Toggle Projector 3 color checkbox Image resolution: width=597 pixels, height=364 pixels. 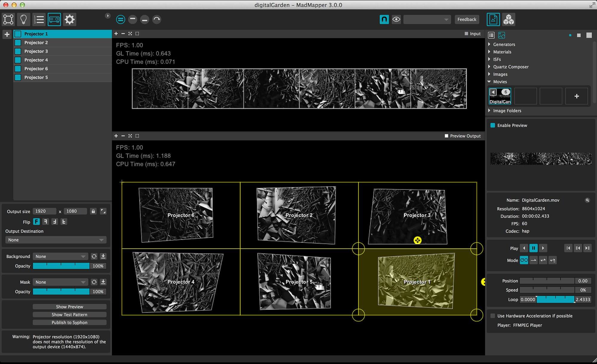pyautogui.click(x=18, y=51)
